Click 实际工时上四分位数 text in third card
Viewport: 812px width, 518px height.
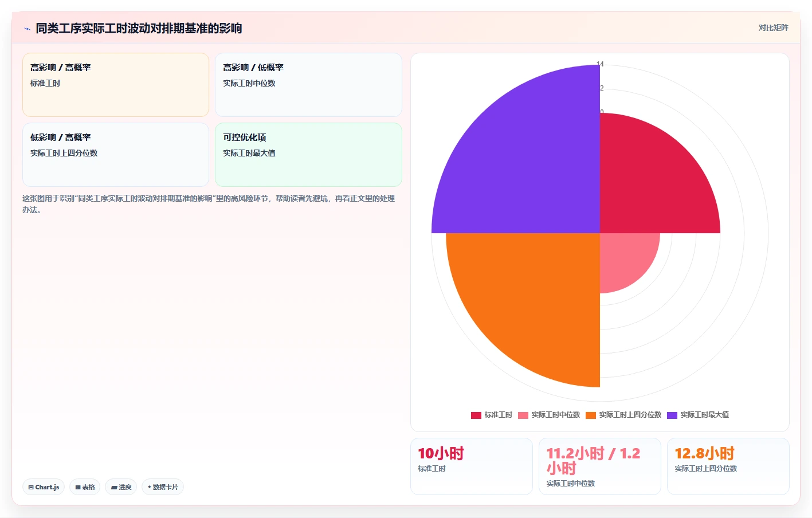pos(64,153)
